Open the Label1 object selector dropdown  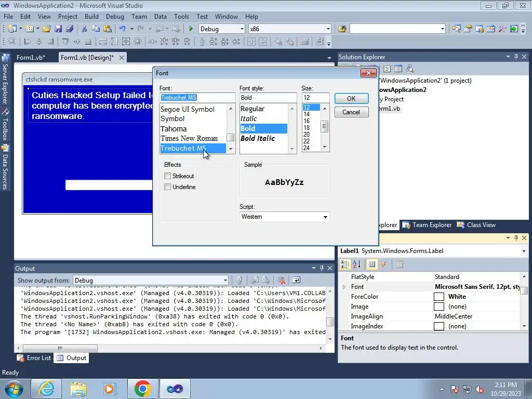(524, 251)
